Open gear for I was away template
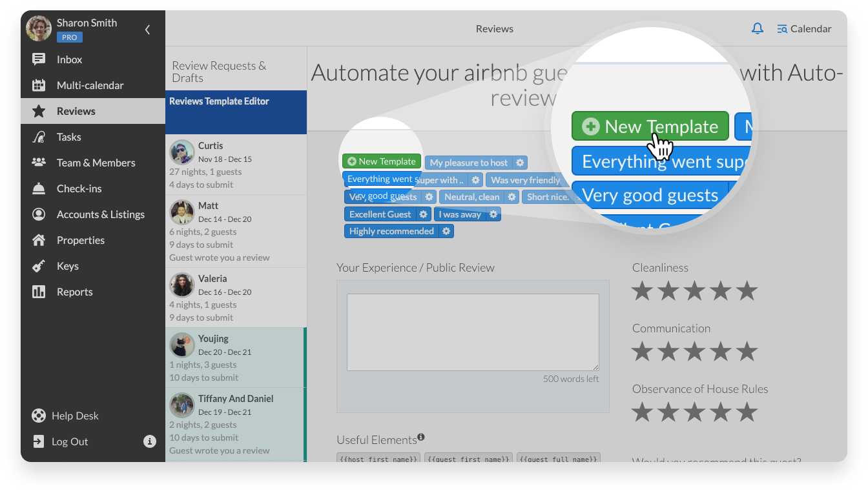Screen dimensions: 868x493 tap(494, 214)
